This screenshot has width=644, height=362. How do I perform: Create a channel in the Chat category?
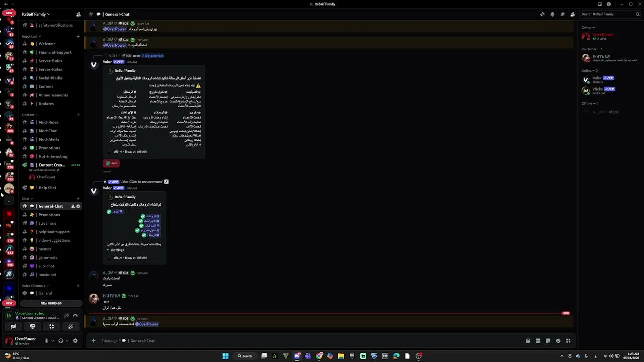click(78, 199)
